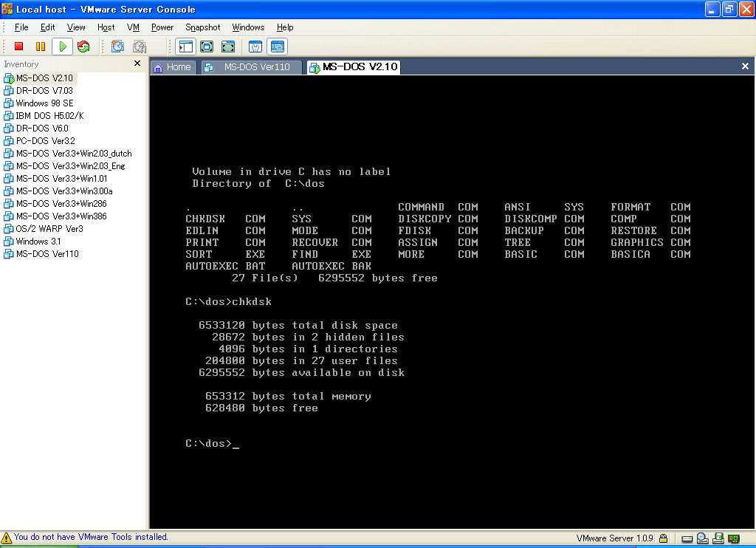Select IBM DOS H5.02/K in inventory

pos(49,115)
